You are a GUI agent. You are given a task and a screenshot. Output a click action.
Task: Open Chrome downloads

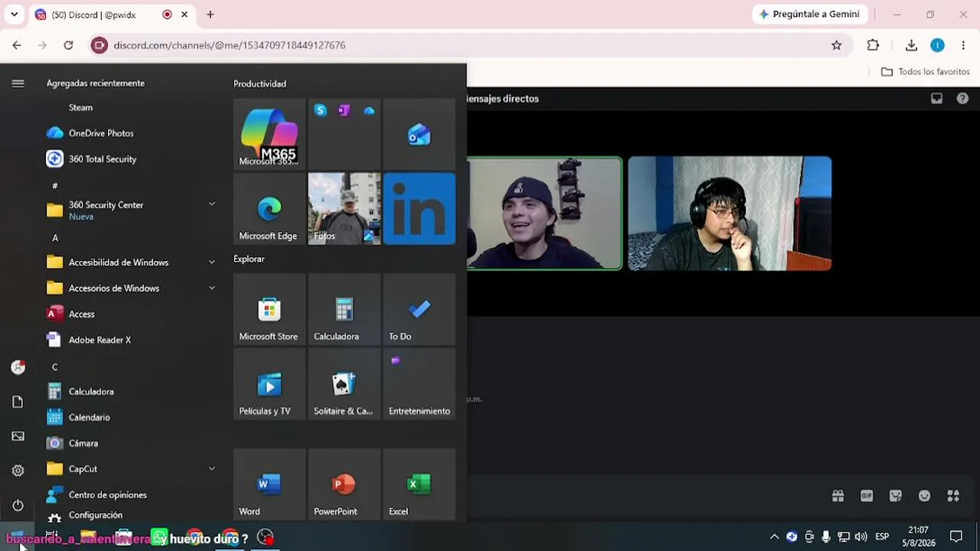click(x=911, y=45)
